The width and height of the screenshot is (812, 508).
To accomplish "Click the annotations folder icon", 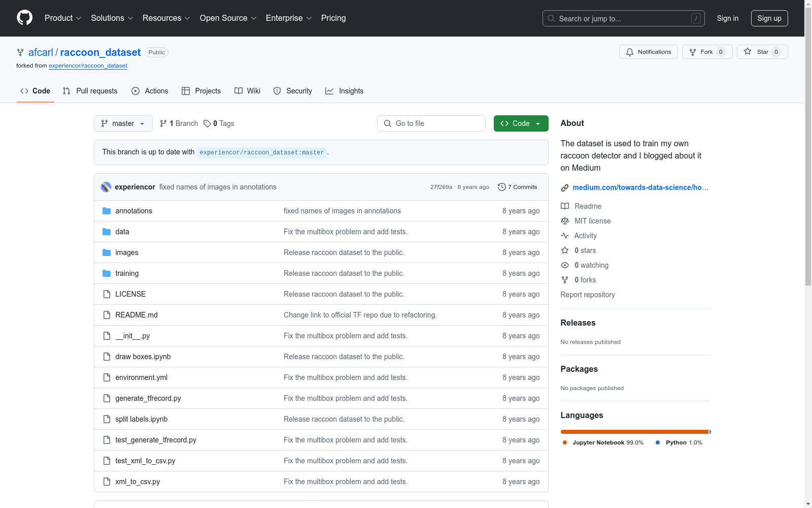I will [x=107, y=211].
